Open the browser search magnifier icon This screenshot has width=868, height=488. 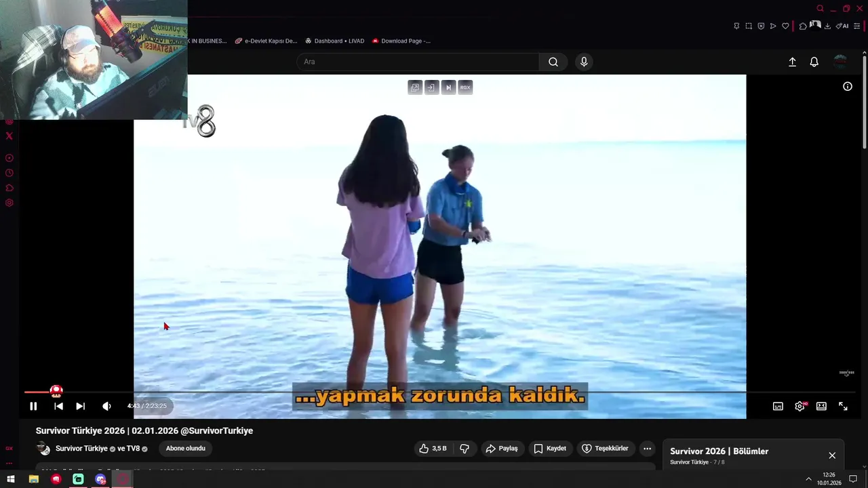pyautogui.click(x=820, y=9)
